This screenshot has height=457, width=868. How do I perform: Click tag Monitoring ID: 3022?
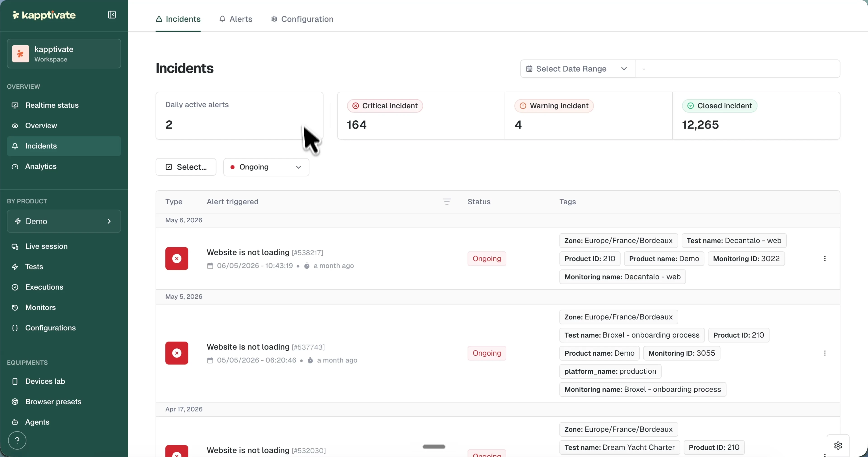(746, 259)
